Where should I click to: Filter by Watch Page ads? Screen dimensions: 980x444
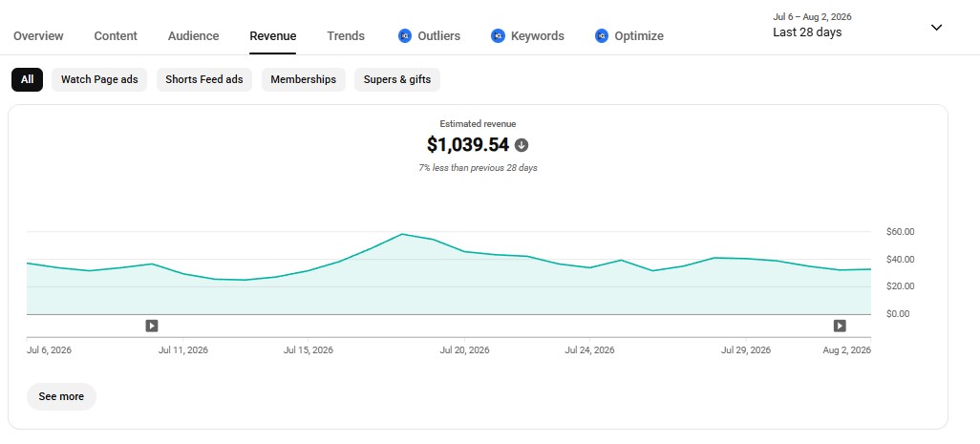coord(99,79)
